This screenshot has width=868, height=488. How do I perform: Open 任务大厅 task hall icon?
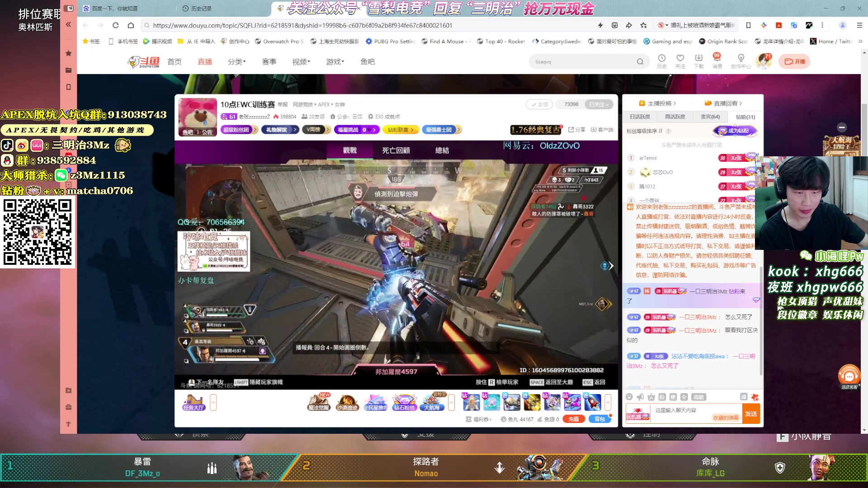coord(194,402)
